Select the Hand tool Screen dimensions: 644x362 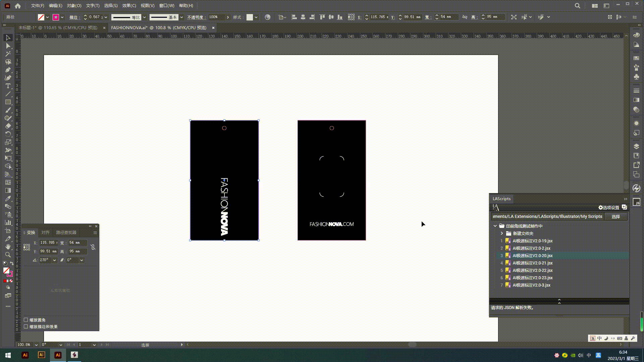point(8,247)
